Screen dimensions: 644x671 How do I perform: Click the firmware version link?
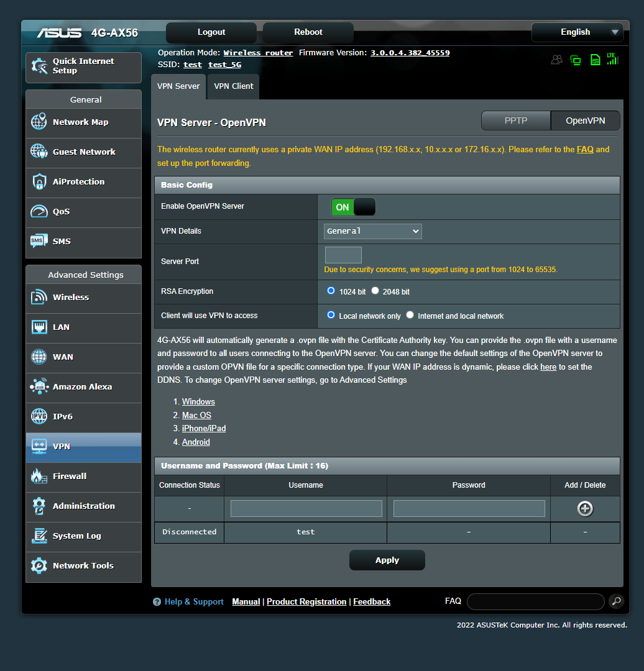(410, 53)
